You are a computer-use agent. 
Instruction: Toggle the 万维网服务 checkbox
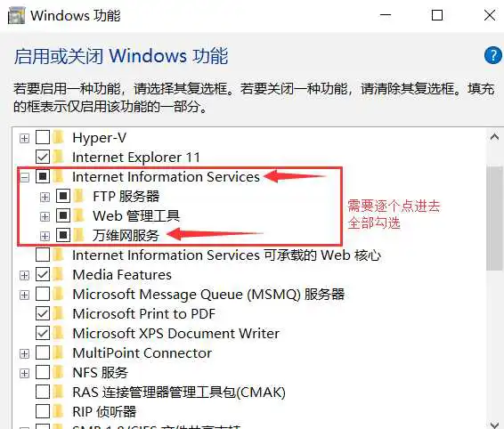(63, 236)
